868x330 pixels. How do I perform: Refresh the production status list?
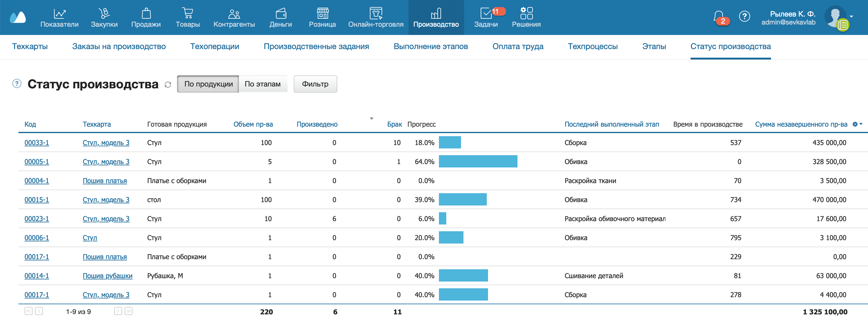point(168,85)
